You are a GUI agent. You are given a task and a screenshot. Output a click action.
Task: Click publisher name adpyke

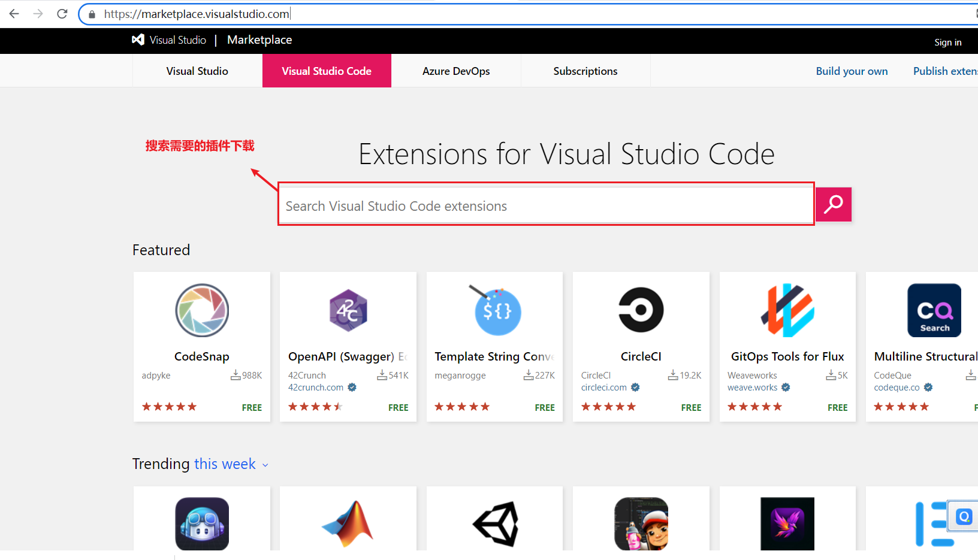[156, 376]
